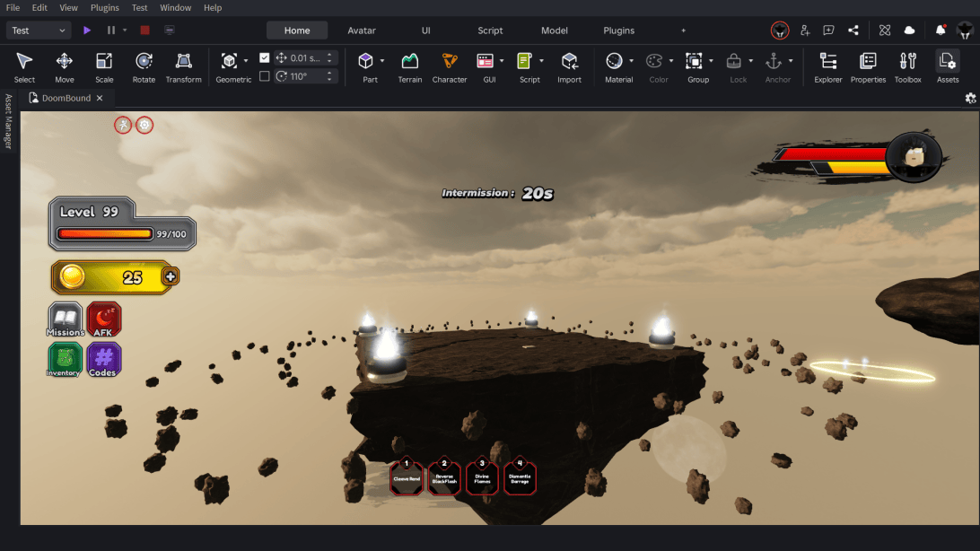Open the in-game Codes button
This screenshot has height=551, width=980.
pos(104,359)
